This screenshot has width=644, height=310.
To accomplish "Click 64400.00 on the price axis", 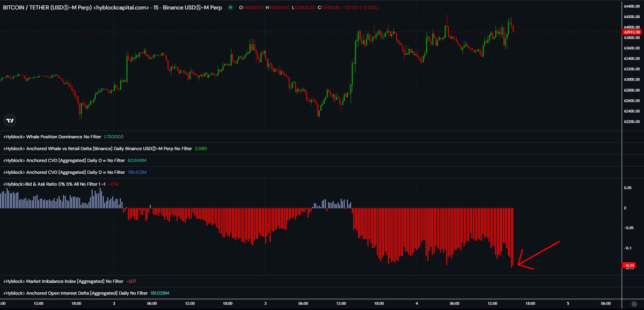I will click(x=632, y=6).
